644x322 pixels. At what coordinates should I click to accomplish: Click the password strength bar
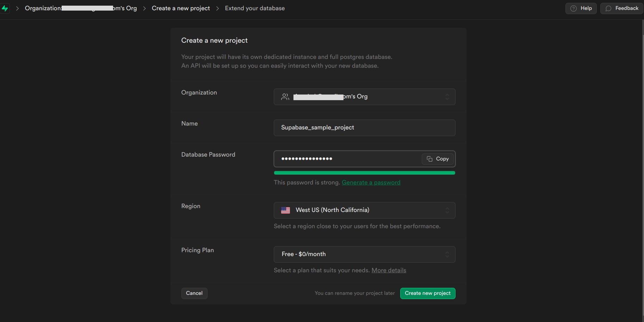tap(364, 173)
